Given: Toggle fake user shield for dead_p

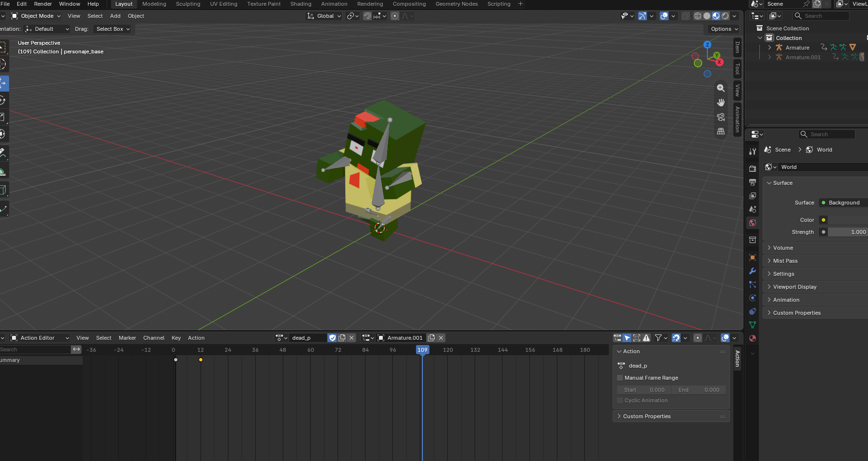Looking at the screenshot, I should click(332, 338).
